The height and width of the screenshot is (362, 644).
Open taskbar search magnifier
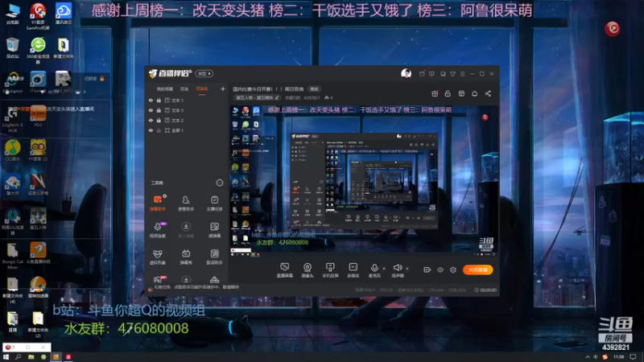click(18, 357)
